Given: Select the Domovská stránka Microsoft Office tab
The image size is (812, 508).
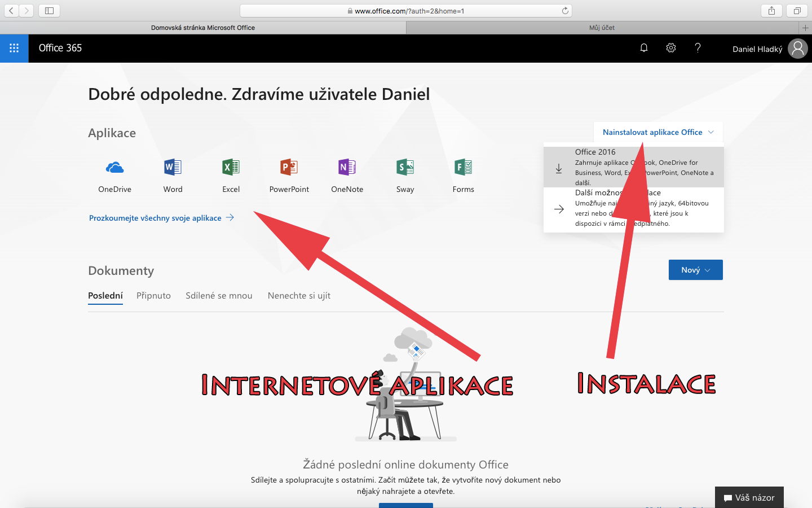Looking at the screenshot, I should tap(203, 28).
